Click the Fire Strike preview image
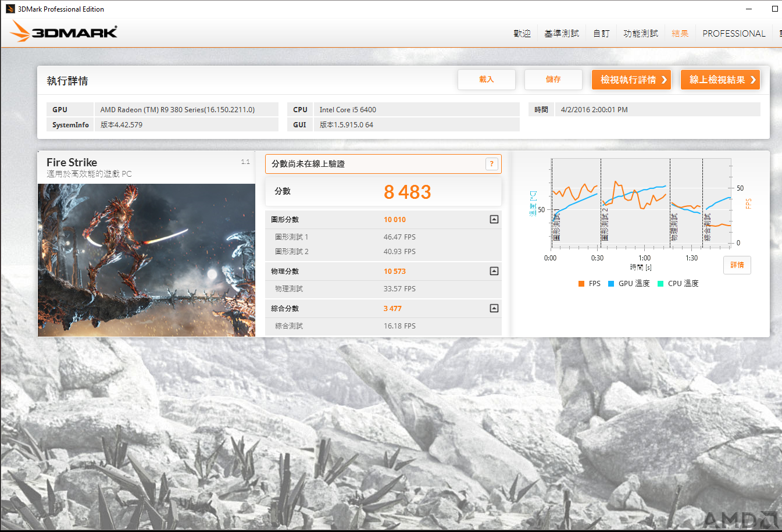The height and width of the screenshot is (532, 782). (147, 260)
